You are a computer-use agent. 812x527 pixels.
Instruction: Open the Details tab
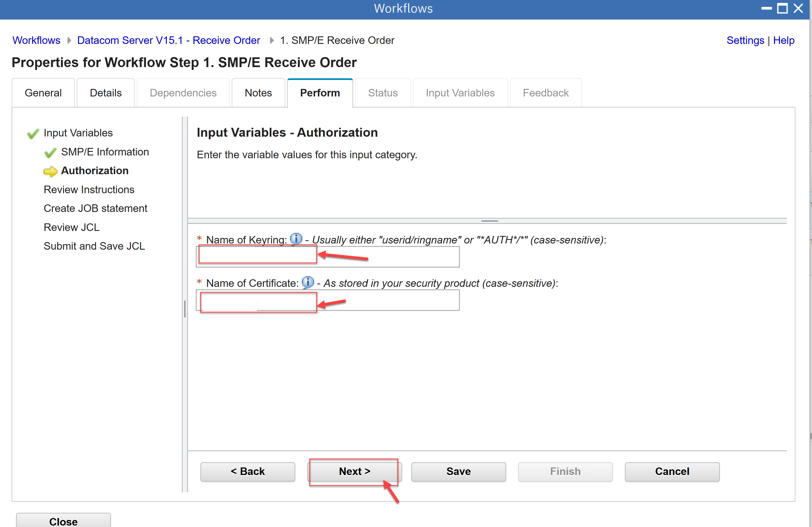105,93
